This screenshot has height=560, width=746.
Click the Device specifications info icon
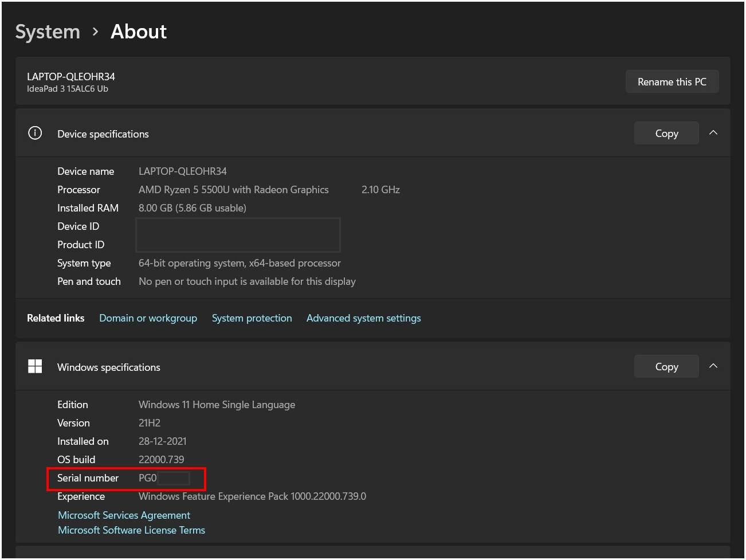pos(35,134)
